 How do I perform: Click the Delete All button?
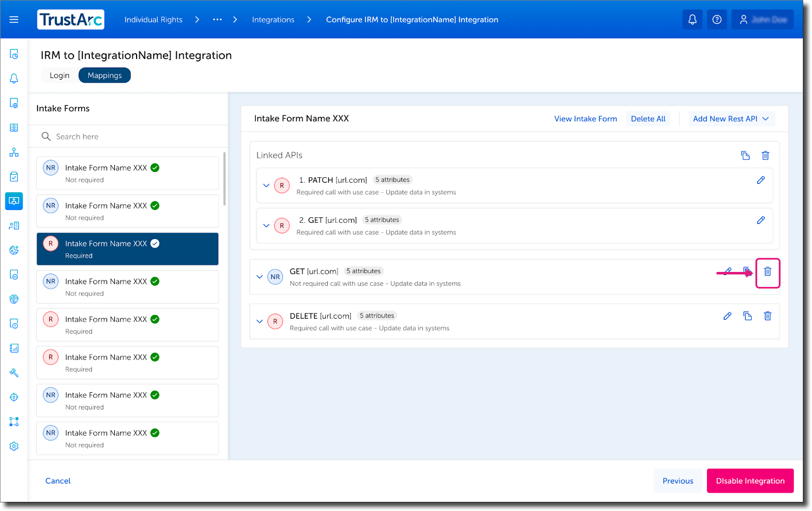[648, 118]
